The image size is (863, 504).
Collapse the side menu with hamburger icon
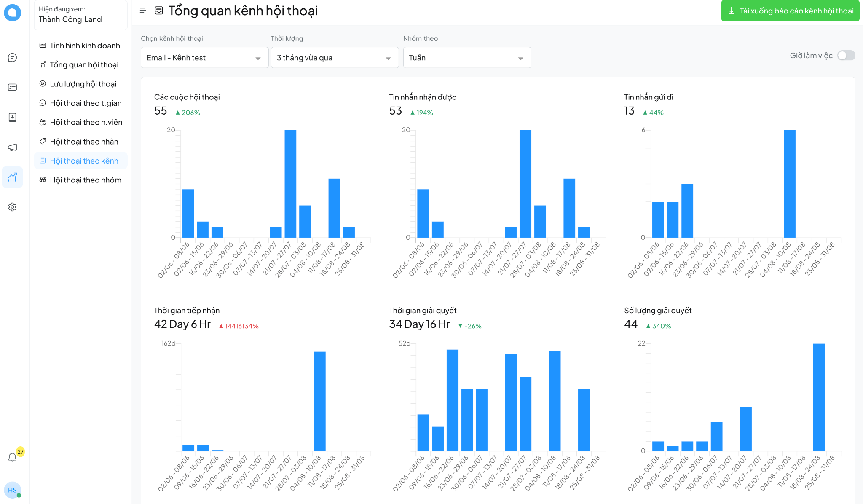143,11
